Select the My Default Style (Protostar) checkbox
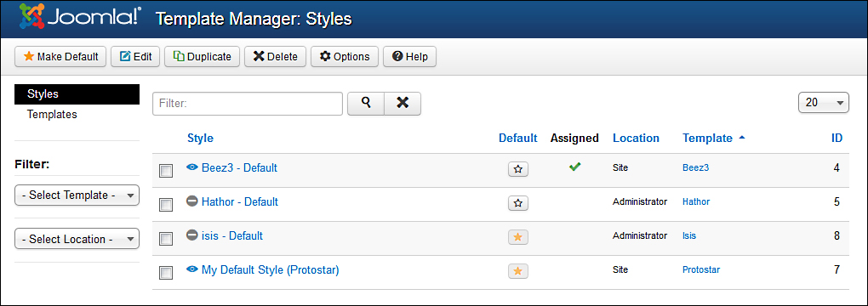The width and height of the screenshot is (868, 306). (x=166, y=272)
